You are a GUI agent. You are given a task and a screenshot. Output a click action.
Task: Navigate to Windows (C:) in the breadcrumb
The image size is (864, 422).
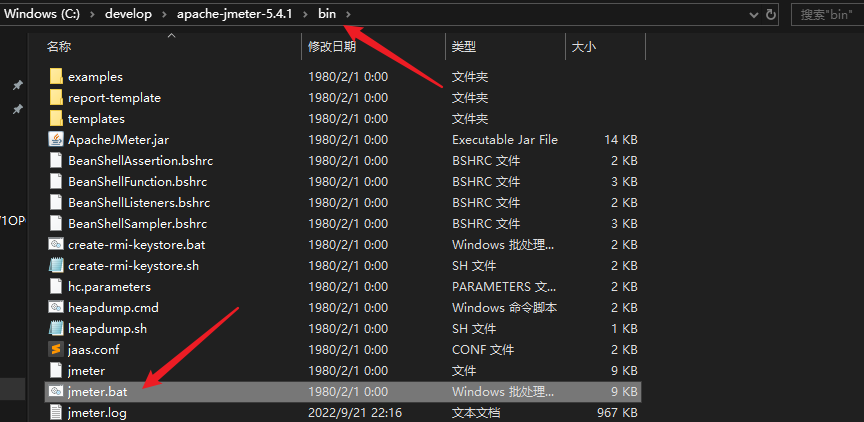(42, 14)
